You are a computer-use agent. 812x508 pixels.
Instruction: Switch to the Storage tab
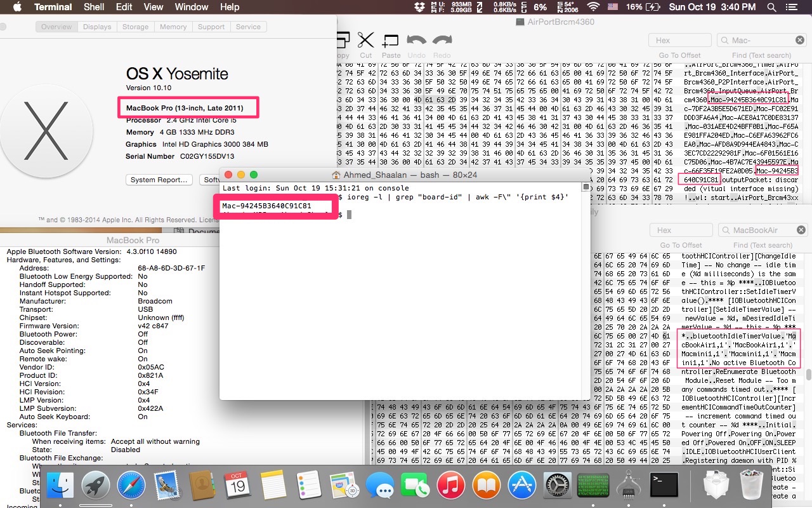tap(135, 27)
